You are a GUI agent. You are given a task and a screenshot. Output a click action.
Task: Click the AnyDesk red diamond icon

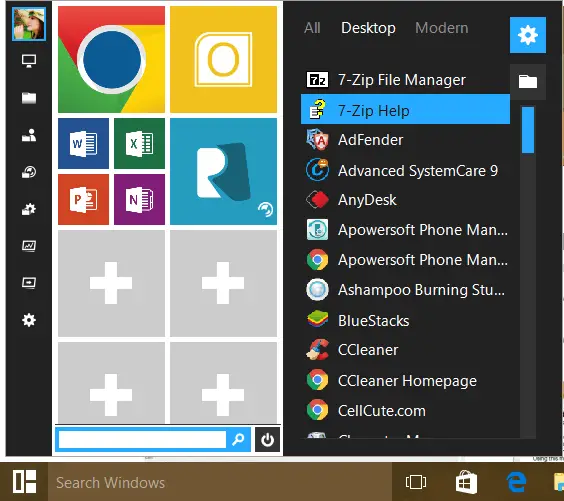coord(317,200)
